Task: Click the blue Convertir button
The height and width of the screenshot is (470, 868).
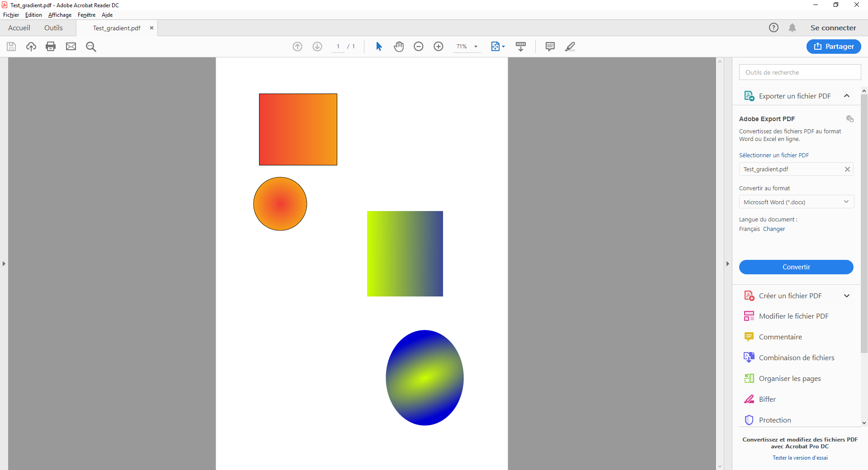Action: point(796,267)
